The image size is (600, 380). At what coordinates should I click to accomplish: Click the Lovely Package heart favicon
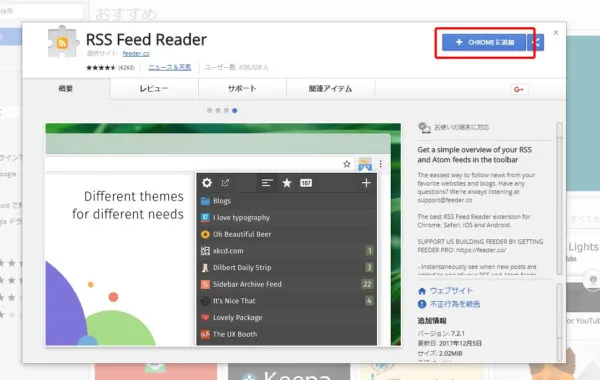(x=205, y=318)
